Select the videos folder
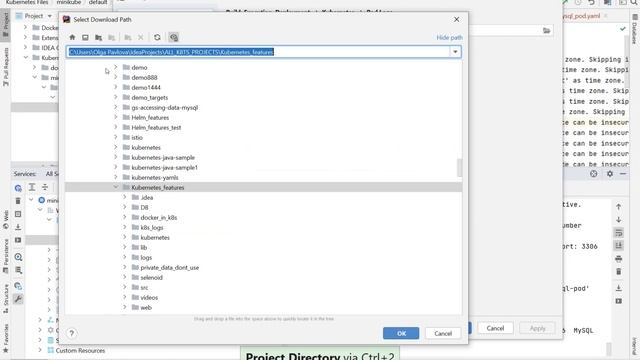Screen dimensions: 640x360 point(149,298)
